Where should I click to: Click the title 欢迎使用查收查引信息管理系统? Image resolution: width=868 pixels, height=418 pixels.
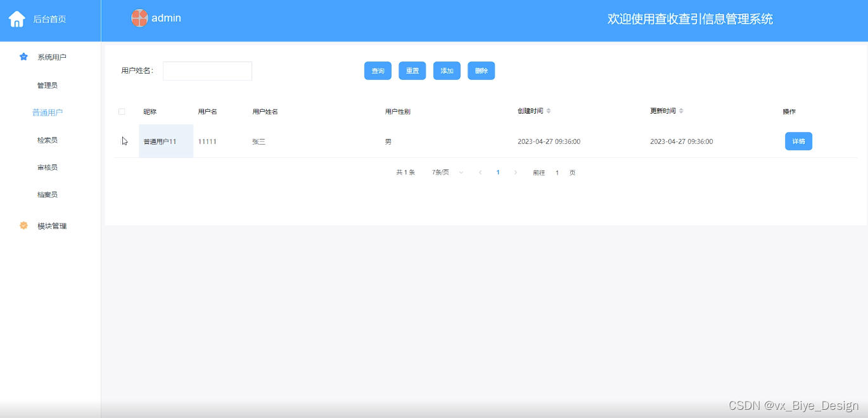[x=690, y=19]
